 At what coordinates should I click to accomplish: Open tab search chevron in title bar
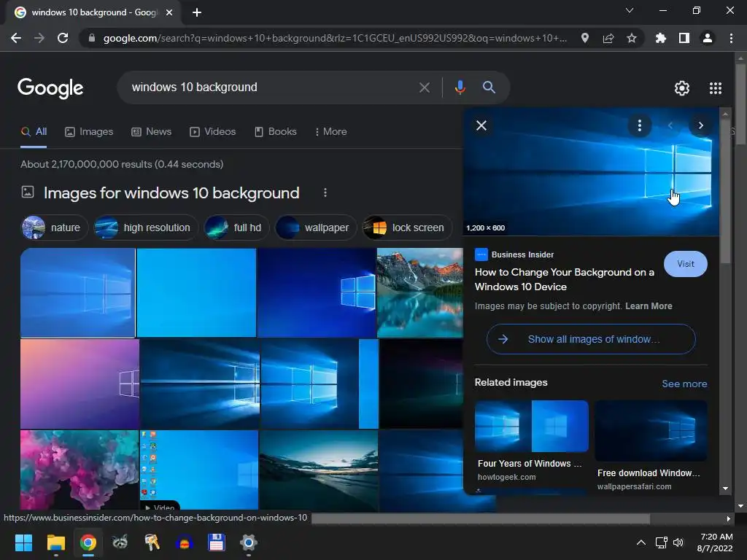[630, 10]
